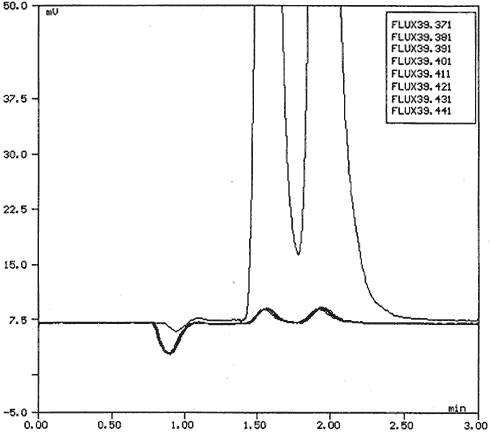The image size is (490, 432).
Task: Pick the FLUX39.401 legend entry
Action: pos(421,61)
